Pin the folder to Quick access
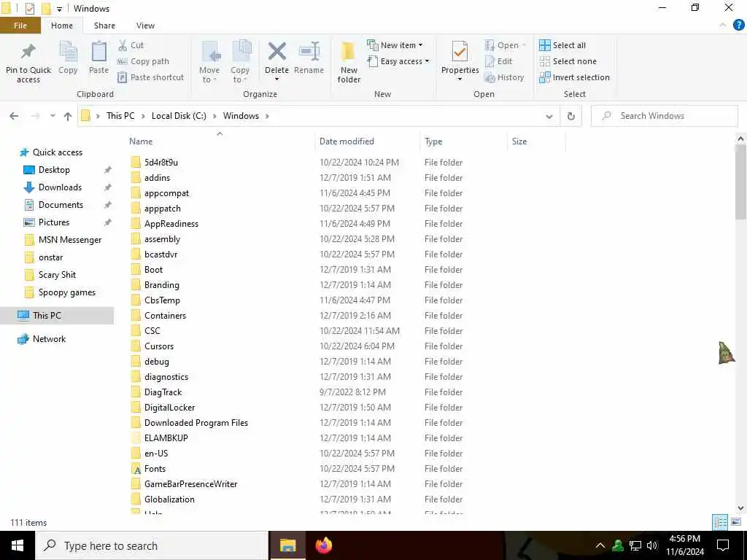The image size is (747, 560). (28, 63)
